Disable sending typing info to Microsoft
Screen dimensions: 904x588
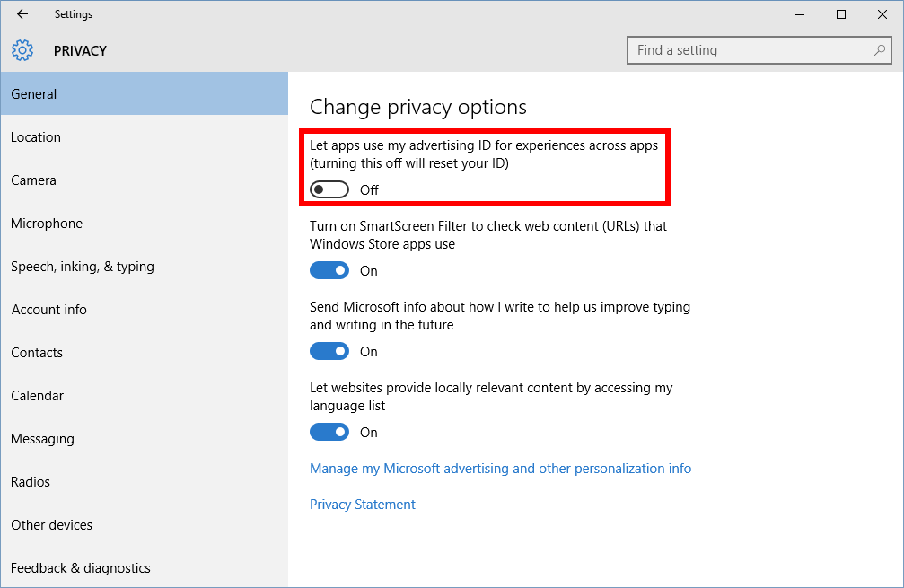coord(329,351)
